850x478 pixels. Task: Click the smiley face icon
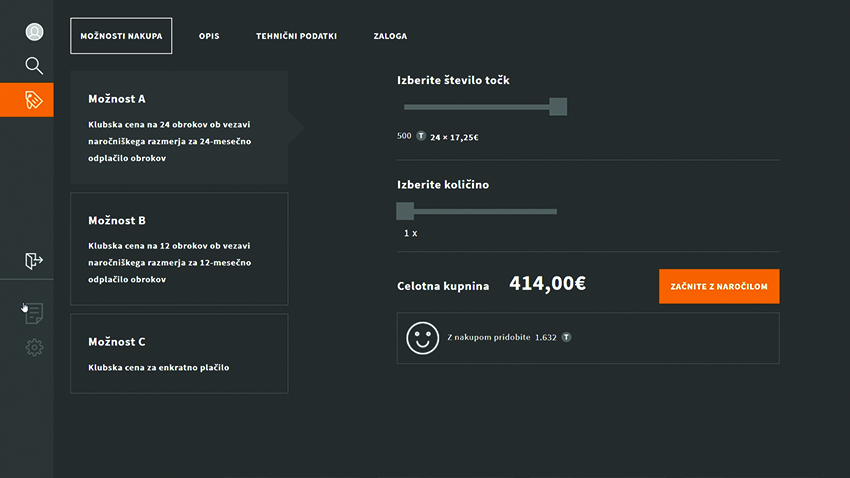422,338
